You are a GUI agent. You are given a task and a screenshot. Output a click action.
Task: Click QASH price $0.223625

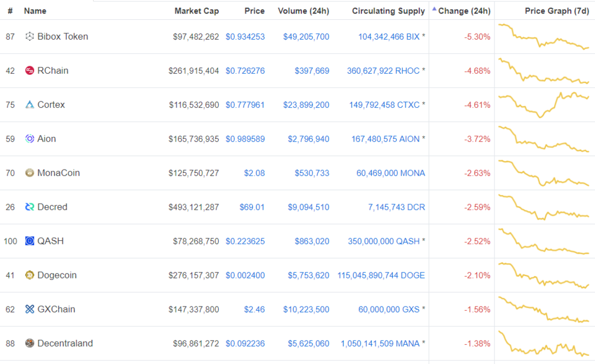tap(245, 241)
